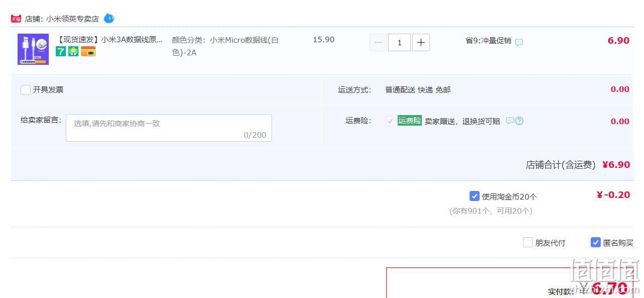Click the Tmall logo icon beside 店铺
This screenshot has height=298, width=644.
[16, 19]
